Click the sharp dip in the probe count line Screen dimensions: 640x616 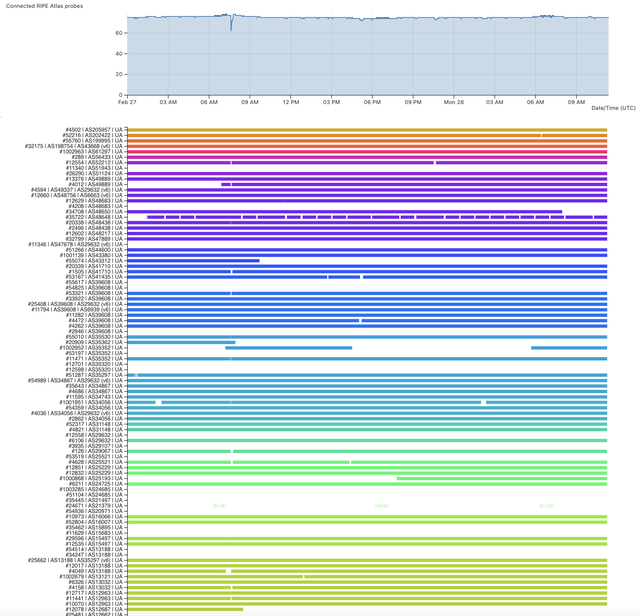(231, 25)
